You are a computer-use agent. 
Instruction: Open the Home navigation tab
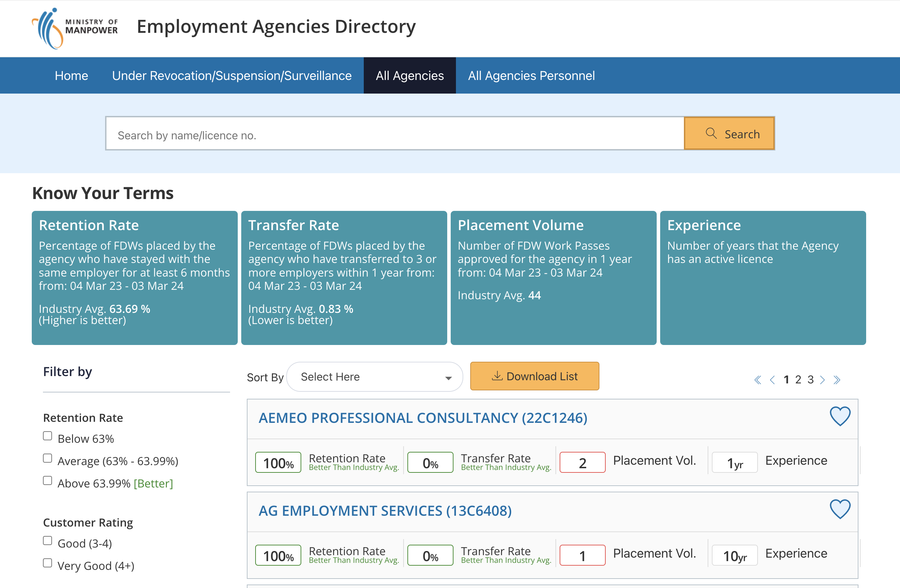[x=72, y=76]
